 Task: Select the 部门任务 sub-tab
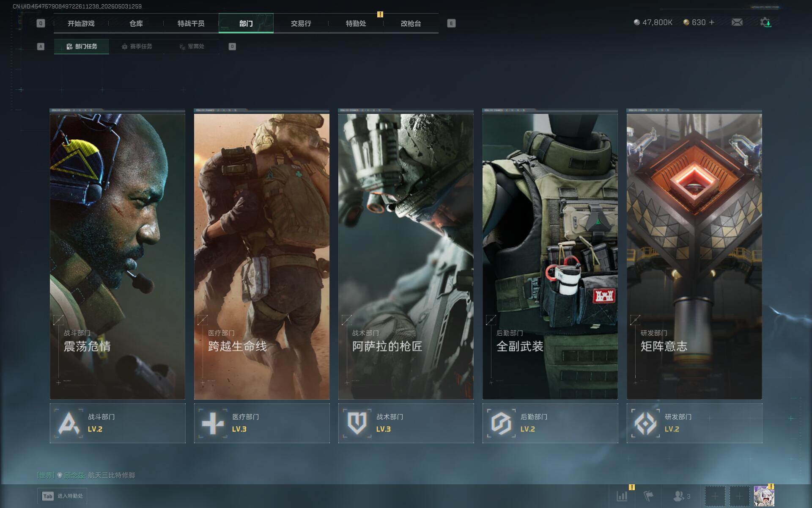pyautogui.click(x=82, y=47)
